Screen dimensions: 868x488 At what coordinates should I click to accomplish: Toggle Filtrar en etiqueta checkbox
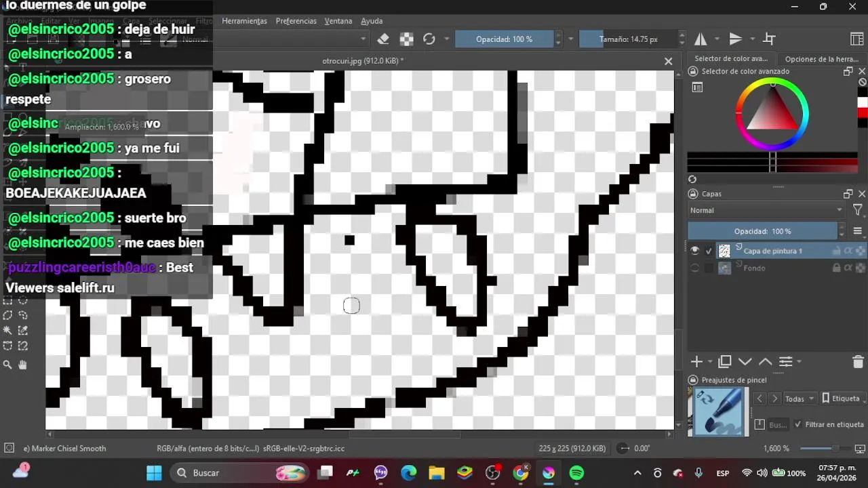[x=797, y=424]
